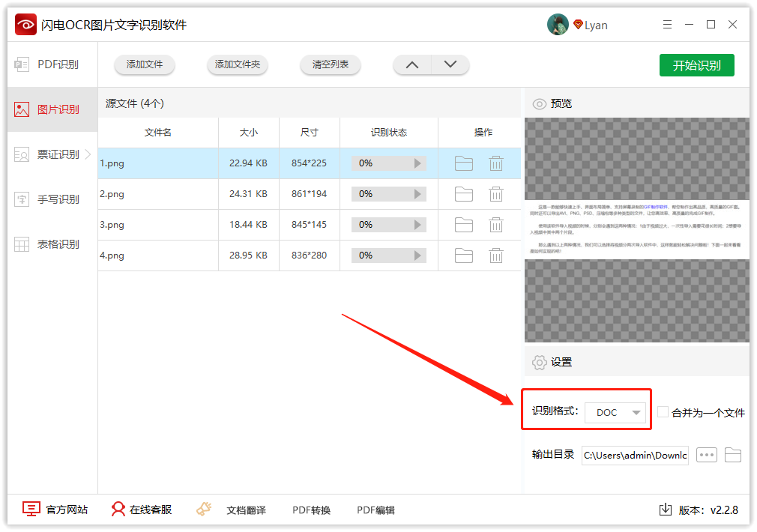Enable 合并为一个文件 checkbox
This screenshot has width=757, height=532.
click(x=663, y=412)
